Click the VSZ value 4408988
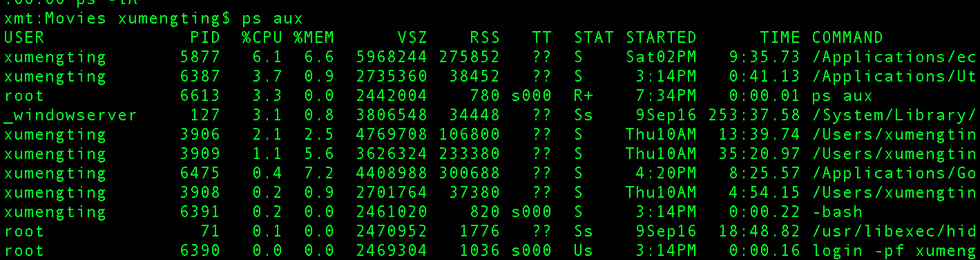Viewport: 980px width, 260px height. click(392, 173)
